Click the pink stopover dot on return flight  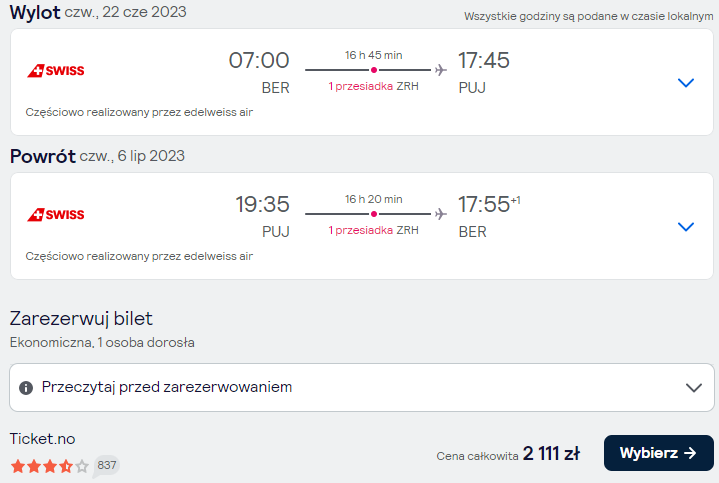(x=374, y=214)
